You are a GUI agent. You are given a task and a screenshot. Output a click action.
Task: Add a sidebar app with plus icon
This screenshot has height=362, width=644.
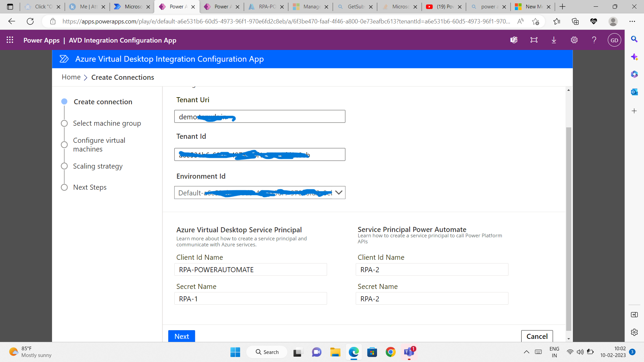point(634,111)
